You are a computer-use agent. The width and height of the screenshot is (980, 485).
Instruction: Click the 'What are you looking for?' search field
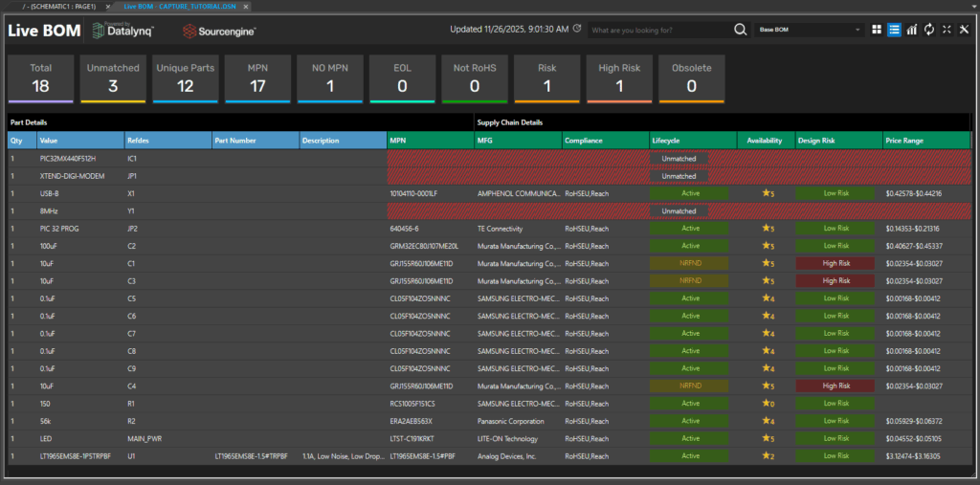tap(658, 31)
